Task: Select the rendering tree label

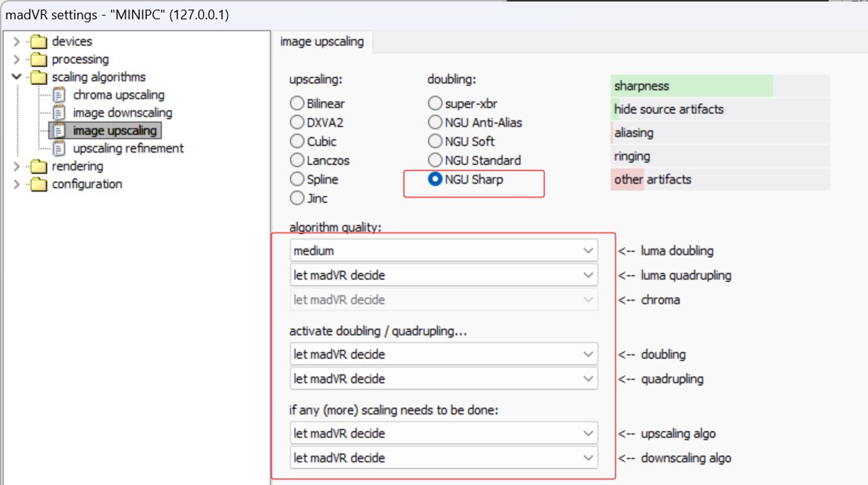Action: click(77, 167)
